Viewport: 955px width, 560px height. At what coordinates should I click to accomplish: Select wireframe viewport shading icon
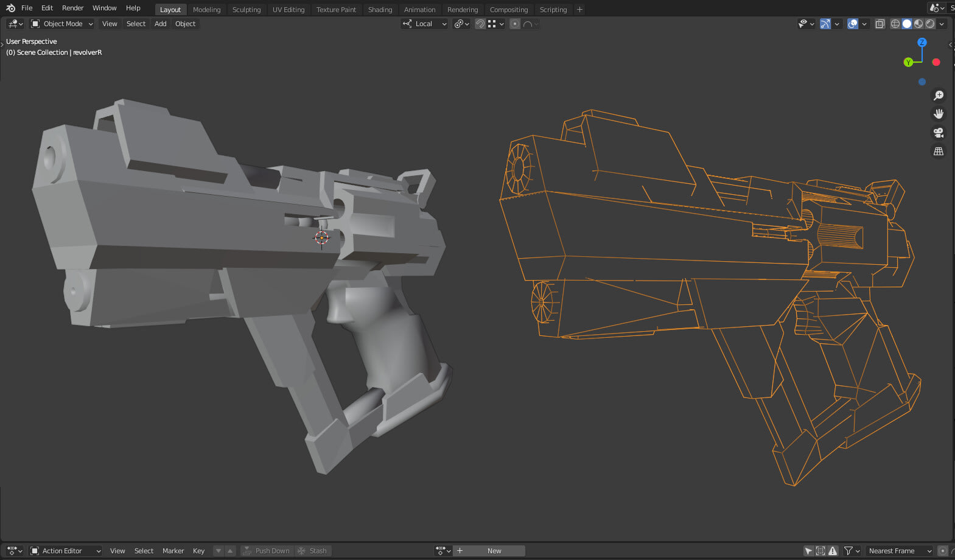point(895,24)
